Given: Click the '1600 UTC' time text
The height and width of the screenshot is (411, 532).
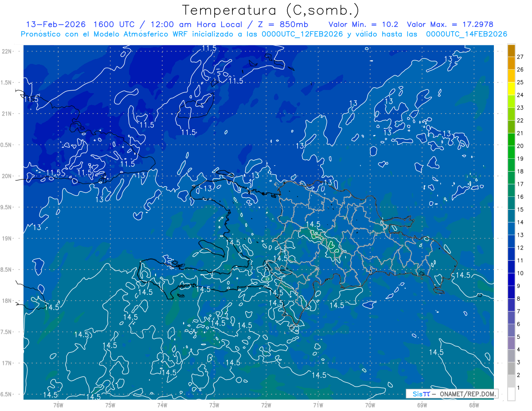Looking at the screenshot, I should pos(113,24).
